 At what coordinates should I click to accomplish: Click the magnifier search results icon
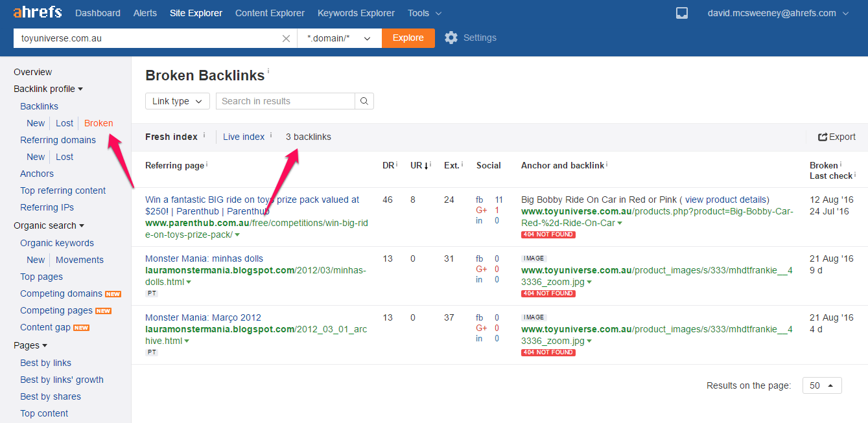(364, 101)
